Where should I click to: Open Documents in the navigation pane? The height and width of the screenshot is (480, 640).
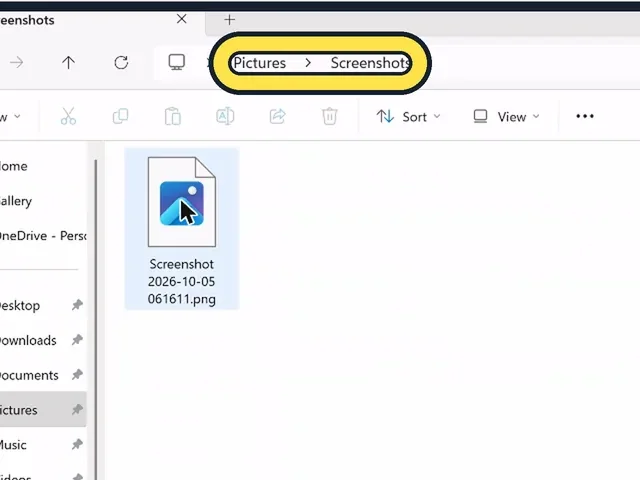click(29, 375)
